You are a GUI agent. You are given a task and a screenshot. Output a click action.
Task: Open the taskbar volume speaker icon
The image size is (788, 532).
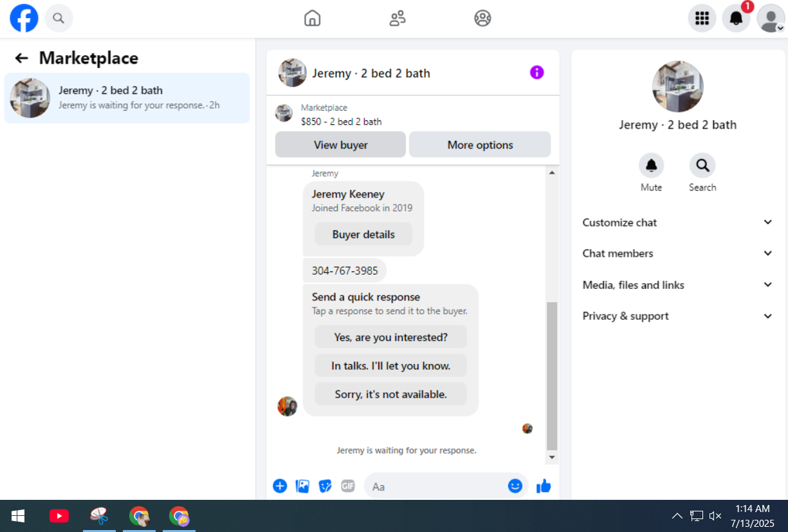click(x=715, y=516)
